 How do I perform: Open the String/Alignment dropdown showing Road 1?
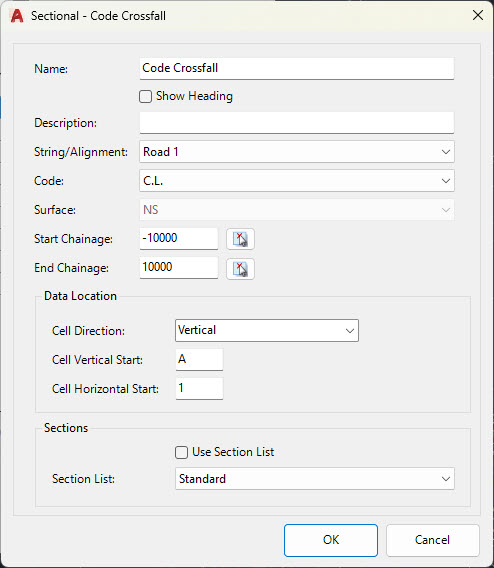pos(297,152)
